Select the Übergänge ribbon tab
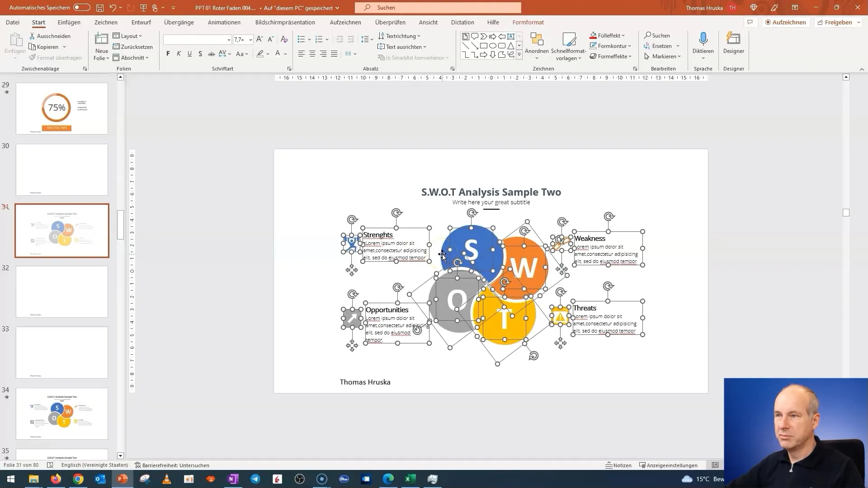The height and width of the screenshot is (488, 868). pos(179,22)
